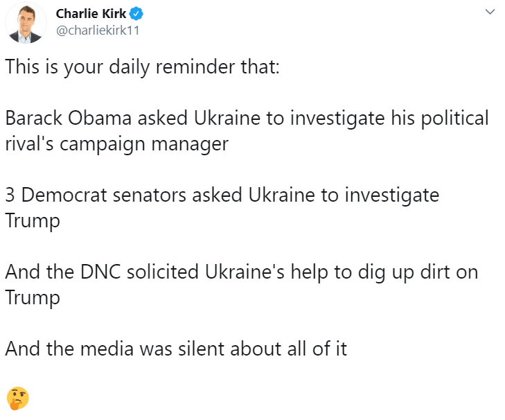Select the 'This is your daily reminder that:' line
The height and width of the screenshot is (420, 505).
(142, 67)
